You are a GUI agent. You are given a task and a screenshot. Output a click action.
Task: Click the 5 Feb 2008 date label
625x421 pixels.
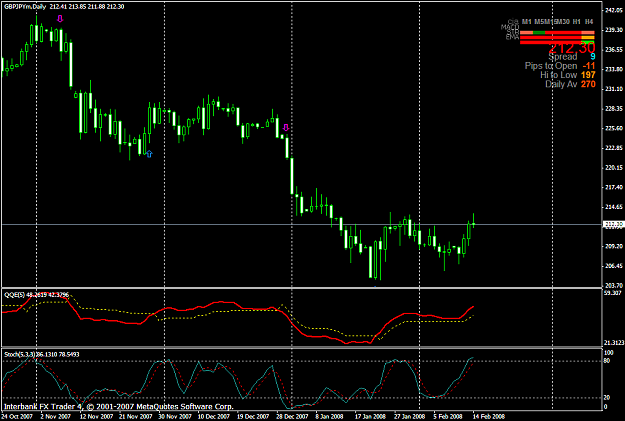pyautogui.click(x=448, y=417)
